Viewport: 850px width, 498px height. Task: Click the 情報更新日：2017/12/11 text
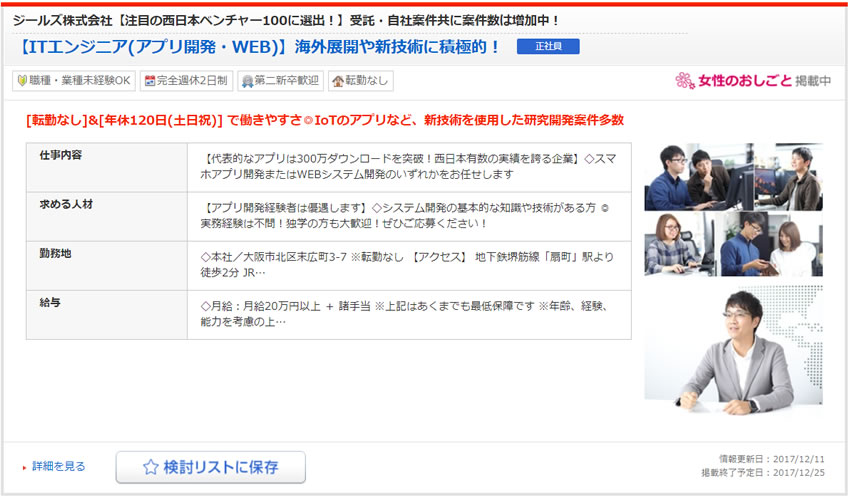[x=771, y=459]
